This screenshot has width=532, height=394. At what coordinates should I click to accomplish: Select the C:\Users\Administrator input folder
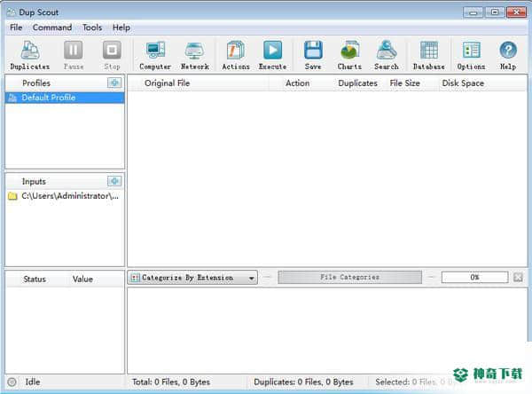[x=65, y=196]
